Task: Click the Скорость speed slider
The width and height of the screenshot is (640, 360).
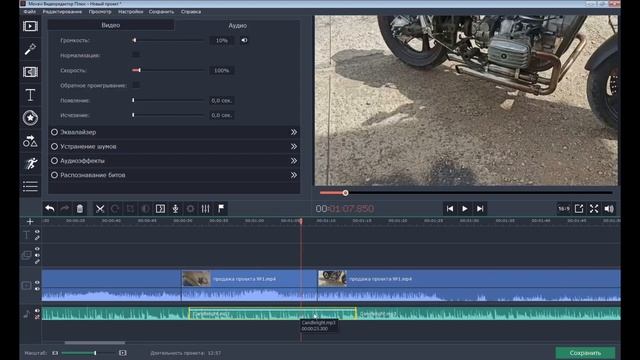Action: 168,70
